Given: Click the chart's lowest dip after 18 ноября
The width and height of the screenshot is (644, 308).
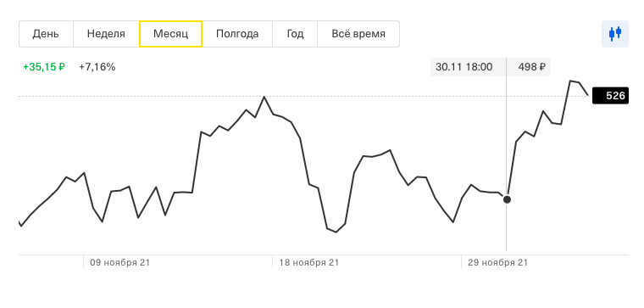Looking at the screenshot, I should point(336,232).
